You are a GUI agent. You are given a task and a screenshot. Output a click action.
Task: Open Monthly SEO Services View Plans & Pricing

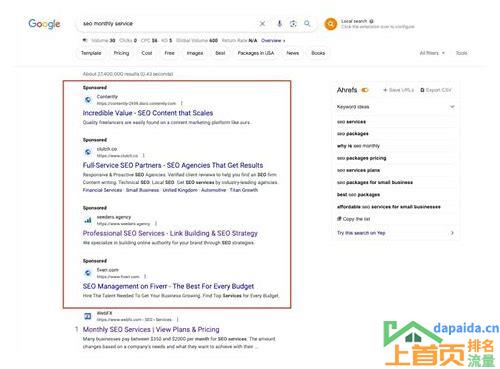coord(151,330)
